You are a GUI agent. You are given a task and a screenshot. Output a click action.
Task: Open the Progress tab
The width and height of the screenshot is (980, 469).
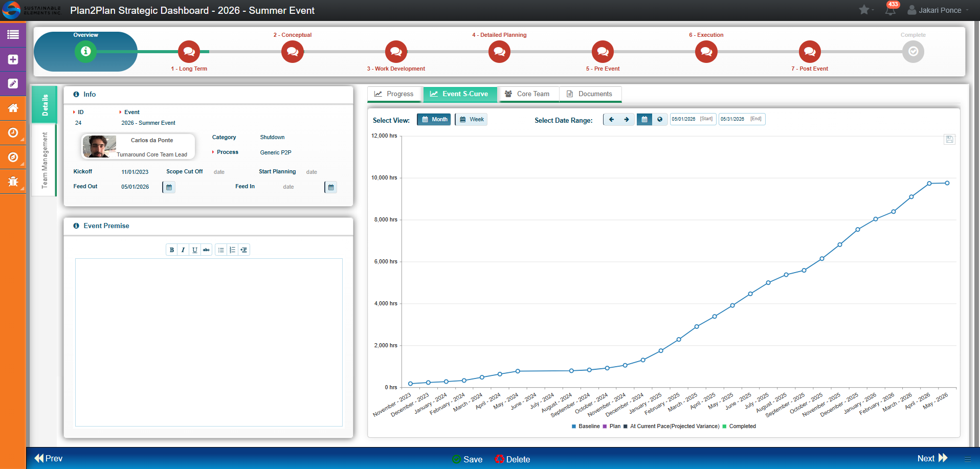point(394,94)
